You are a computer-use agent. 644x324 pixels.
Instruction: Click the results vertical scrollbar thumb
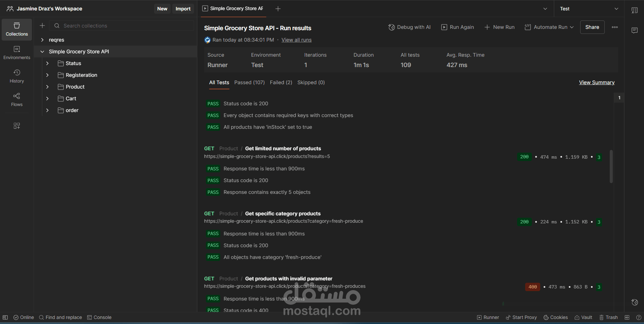[611, 166]
